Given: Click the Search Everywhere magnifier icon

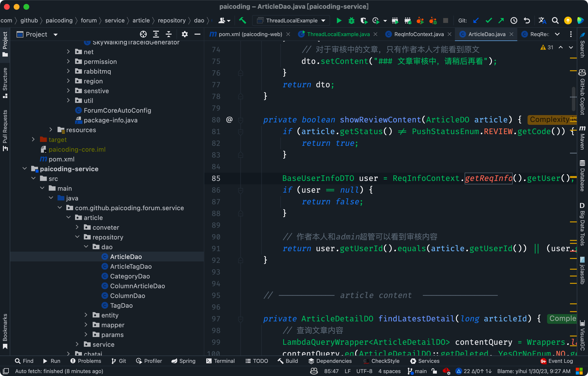Looking at the screenshot, I should point(555,20).
